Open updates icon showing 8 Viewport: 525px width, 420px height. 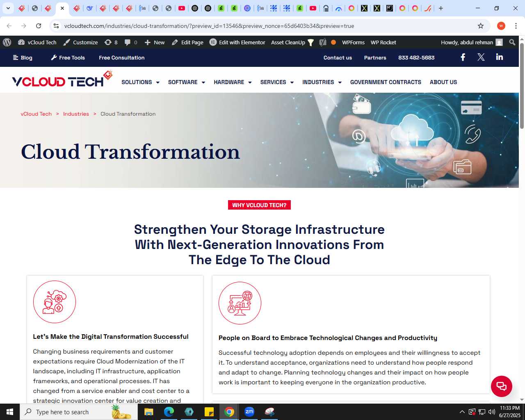(111, 42)
